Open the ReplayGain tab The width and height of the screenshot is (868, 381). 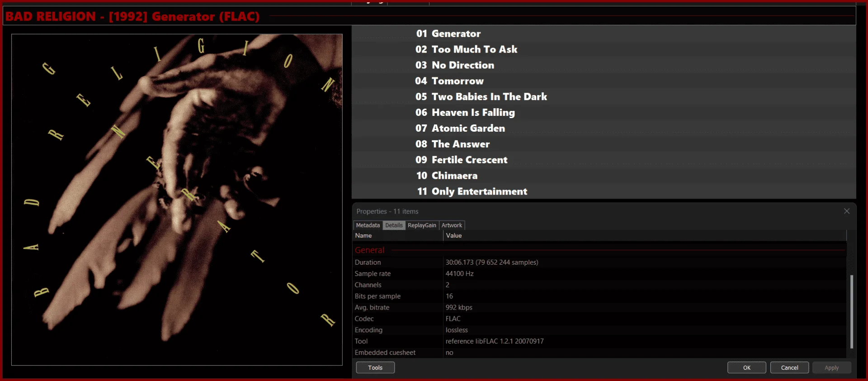tap(422, 225)
